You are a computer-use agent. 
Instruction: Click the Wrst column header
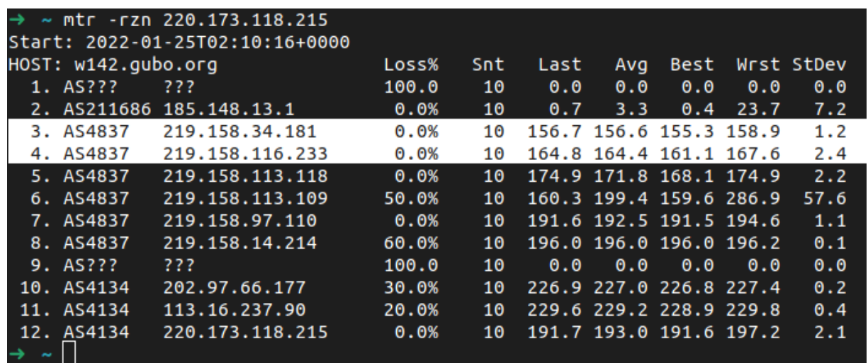(758, 66)
